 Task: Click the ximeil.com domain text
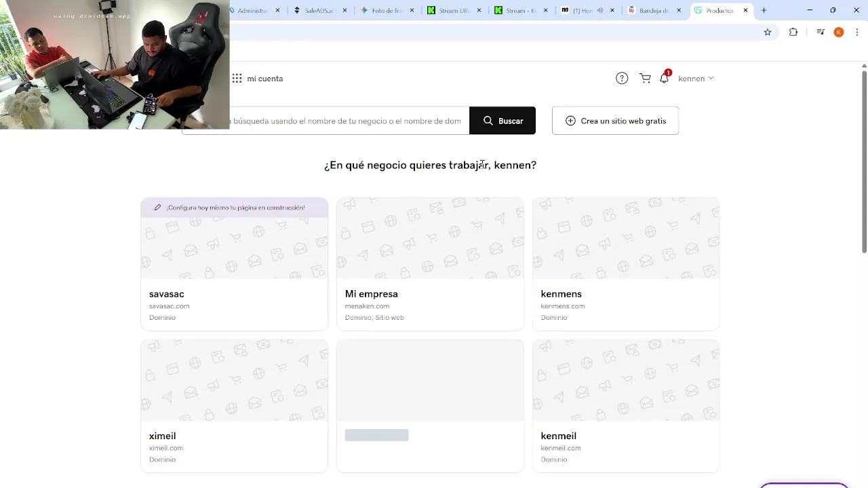pos(166,448)
